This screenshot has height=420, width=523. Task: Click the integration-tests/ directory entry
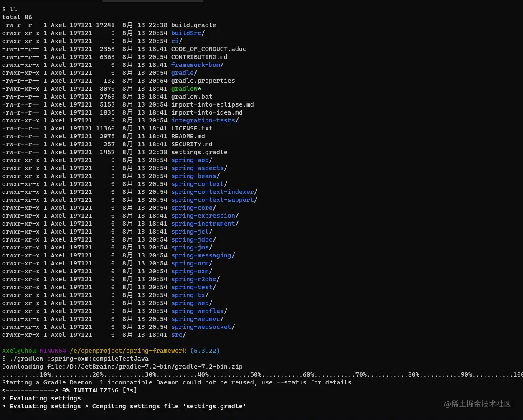(x=205, y=120)
